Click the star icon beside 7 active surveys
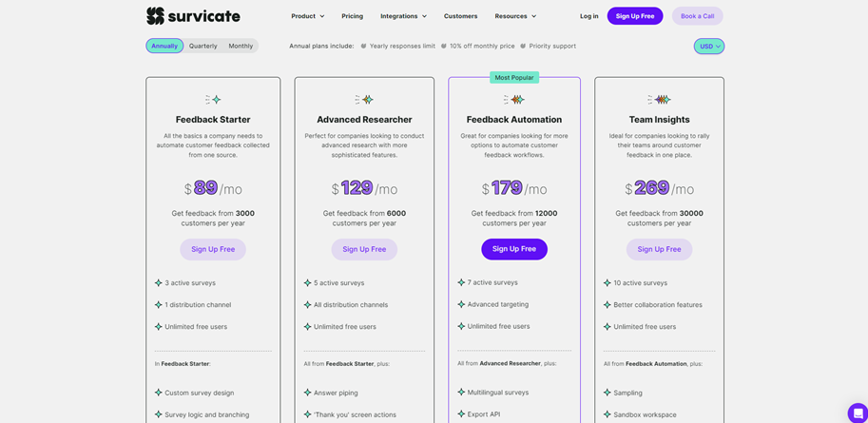The image size is (868, 423). pyautogui.click(x=461, y=282)
